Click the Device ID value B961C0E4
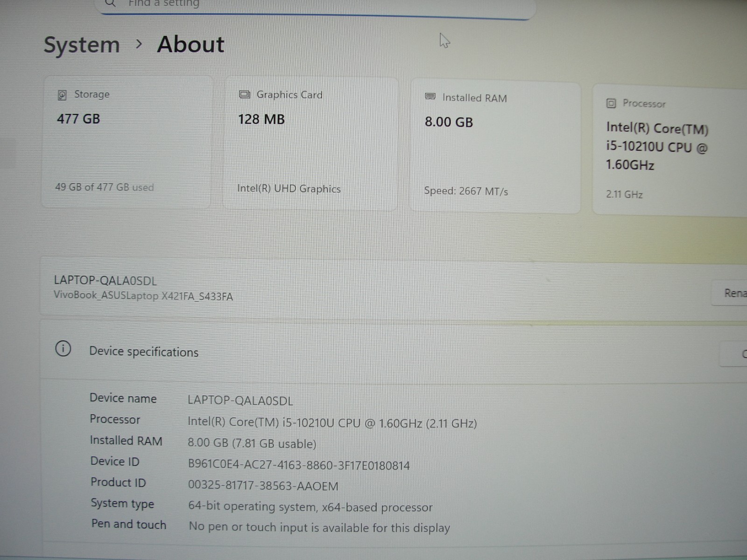This screenshot has width=747, height=560. tap(299, 465)
